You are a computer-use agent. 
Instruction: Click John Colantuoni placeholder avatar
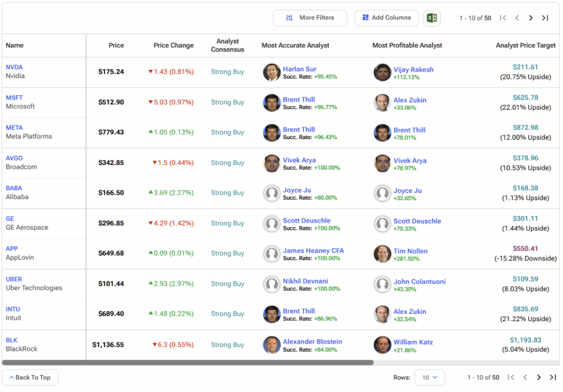coord(382,284)
